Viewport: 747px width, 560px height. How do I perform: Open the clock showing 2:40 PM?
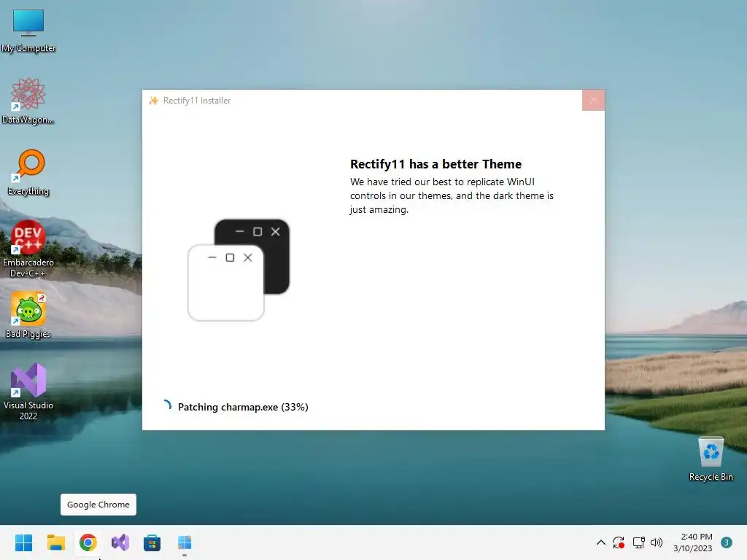point(693,542)
